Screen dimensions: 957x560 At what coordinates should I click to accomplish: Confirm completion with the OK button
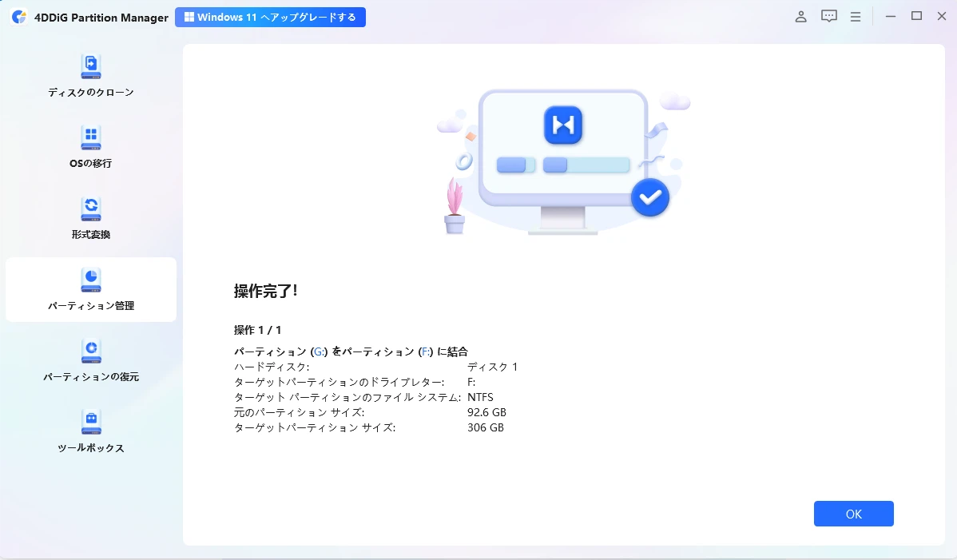(853, 514)
